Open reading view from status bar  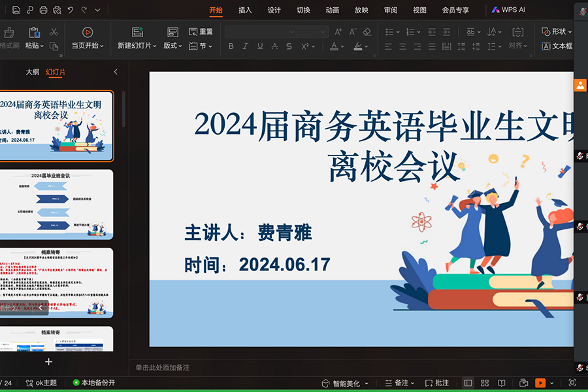[x=502, y=383]
